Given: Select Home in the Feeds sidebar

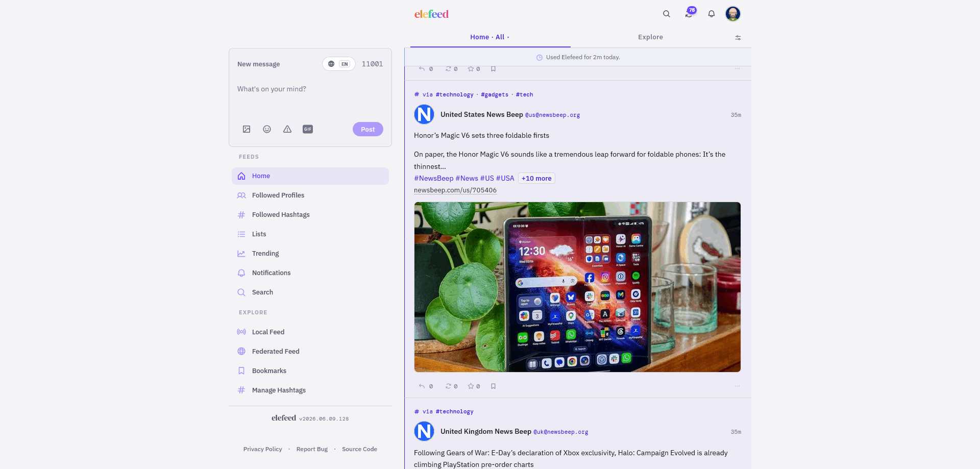Looking at the screenshot, I should point(310,176).
